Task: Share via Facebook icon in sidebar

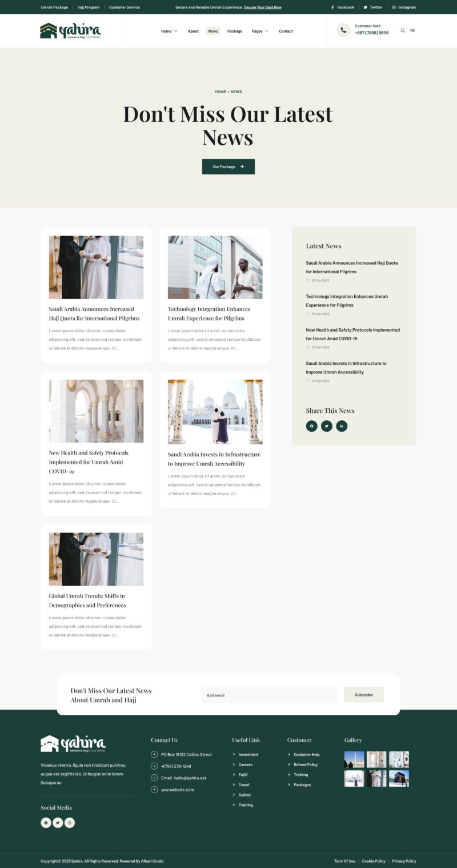Action: tap(311, 426)
